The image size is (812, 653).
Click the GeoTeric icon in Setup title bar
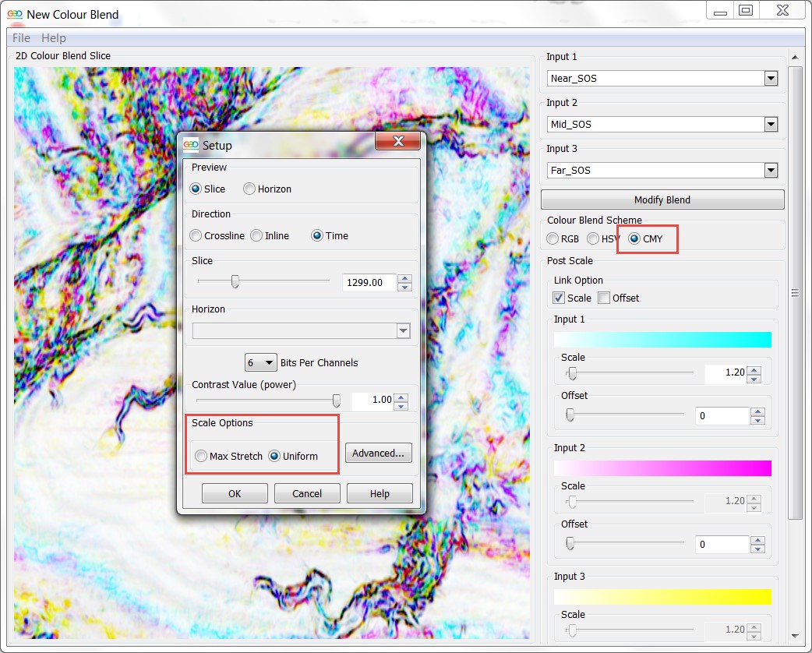click(x=191, y=145)
